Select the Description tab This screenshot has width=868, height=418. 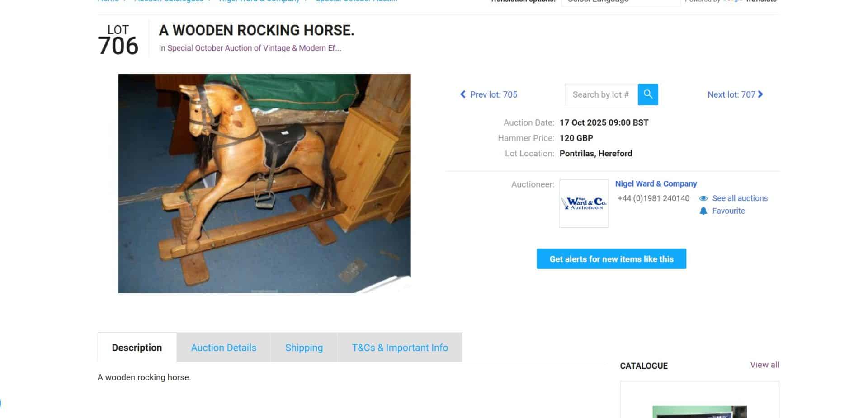point(137,348)
